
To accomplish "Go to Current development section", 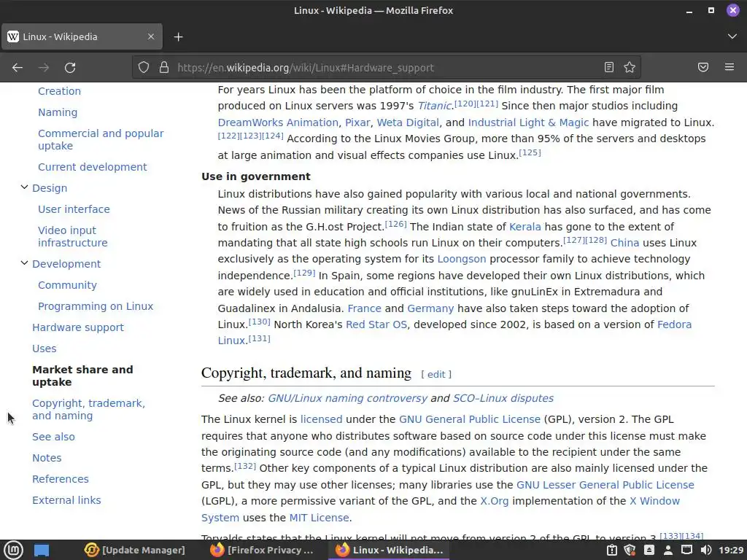I will (x=93, y=167).
